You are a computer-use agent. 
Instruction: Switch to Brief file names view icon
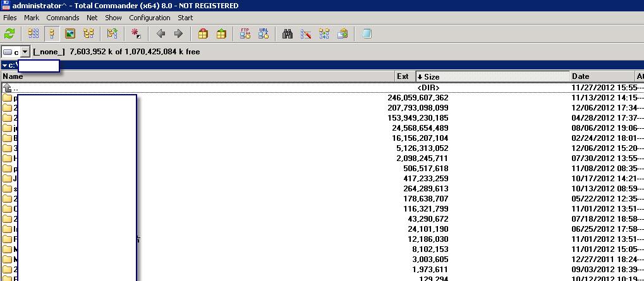[33, 33]
